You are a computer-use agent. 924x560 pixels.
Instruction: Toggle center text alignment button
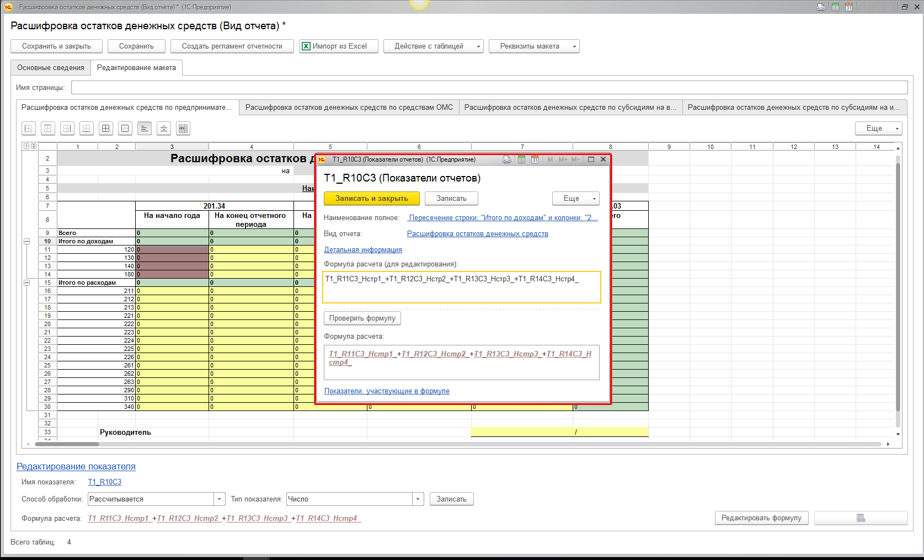tap(164, 129)
